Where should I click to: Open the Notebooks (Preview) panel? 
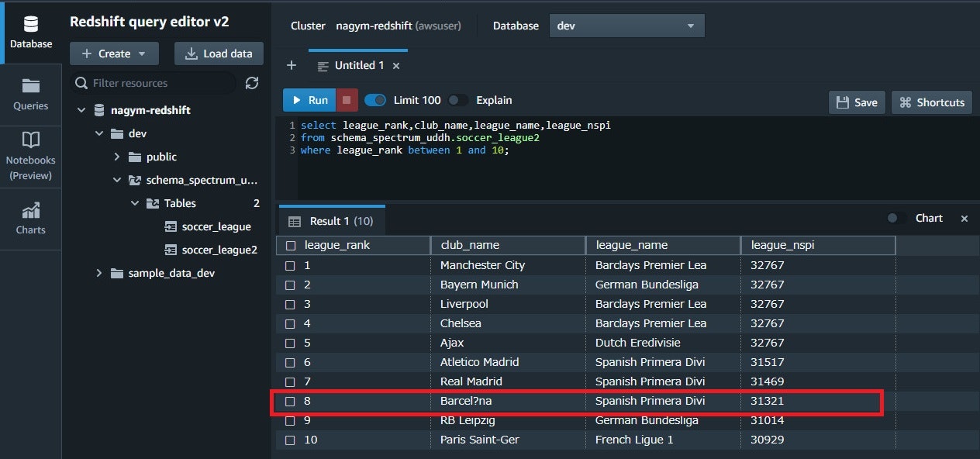30,157
